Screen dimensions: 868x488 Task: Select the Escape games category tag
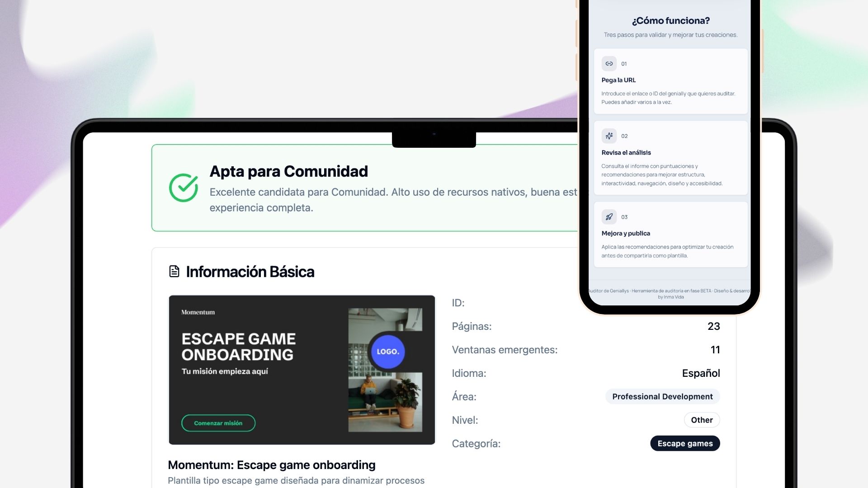685,443
